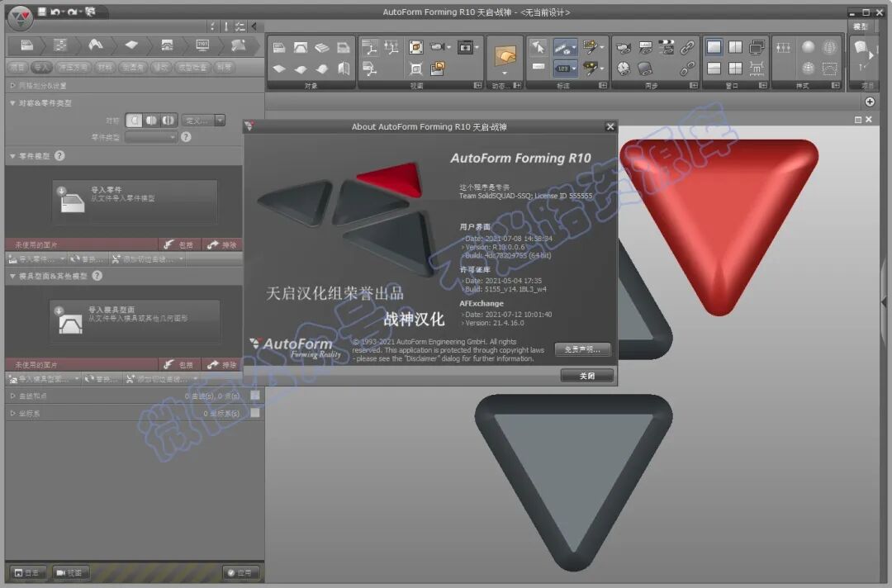Image resolution: width=892 pixels, height=588 pixels.
Task: Select the first symmetry toggle option
Action: 134,121
